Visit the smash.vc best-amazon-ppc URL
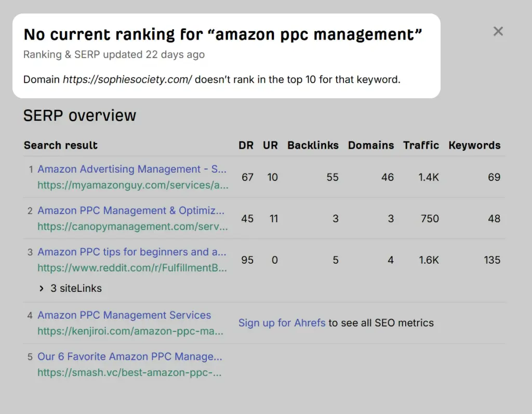 click(x=129, y=372)
